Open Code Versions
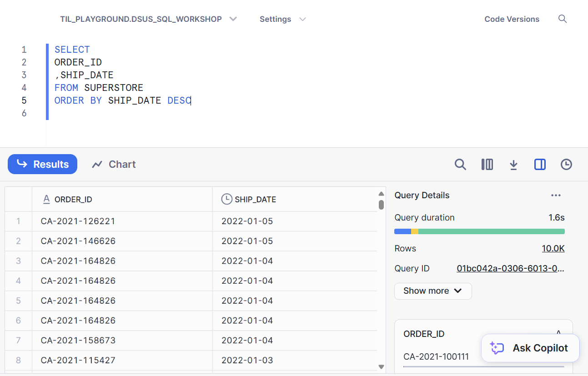588x376 pixels. click(x=512, y=19)
